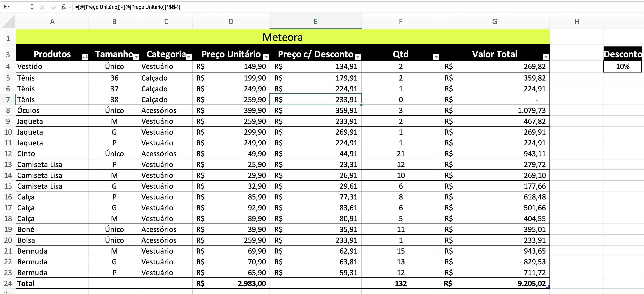Open the Categoria filter dropdown arrow
Screen dimensions: 644x294
(x=189, y=57)
